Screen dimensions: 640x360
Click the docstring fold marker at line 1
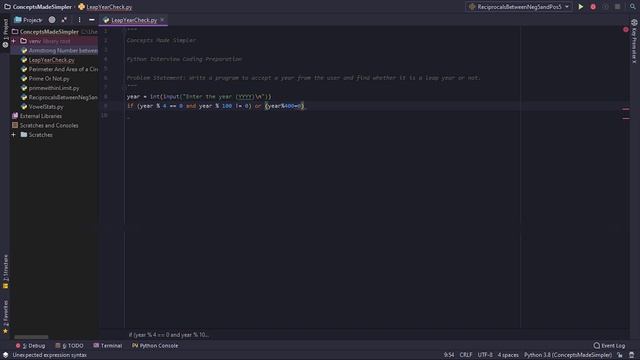[x=124, y=30]
